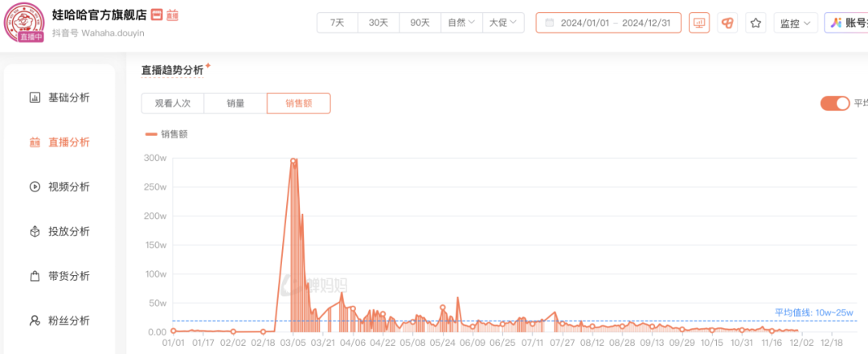Click the screen monitor presentation icon
Screen dimensions: 868x354
click(700, 23)
